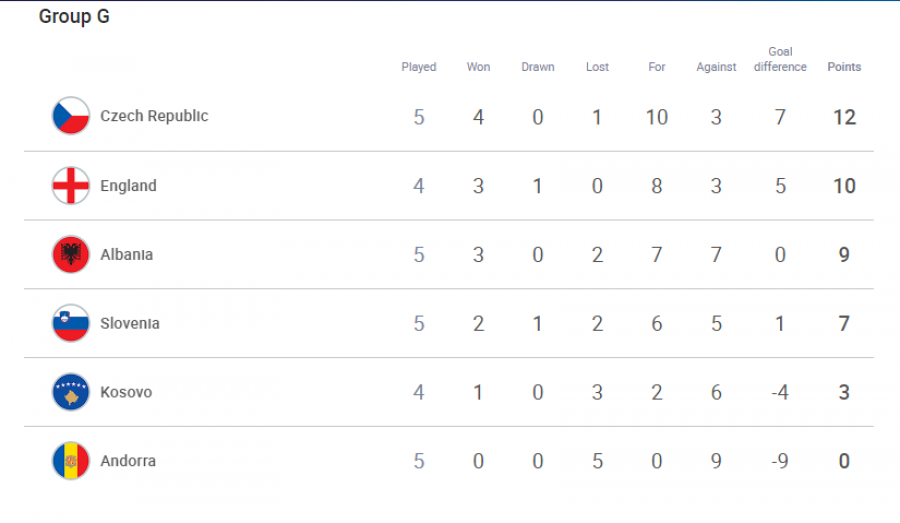The width and height of the screenshot is (900, 523).
Task: Open the Czech Republic team link
Action: click(154, 116)
